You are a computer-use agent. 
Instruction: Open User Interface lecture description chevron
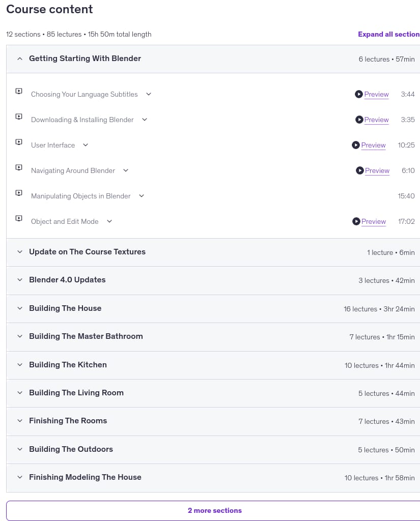click(x=86, y=145)
